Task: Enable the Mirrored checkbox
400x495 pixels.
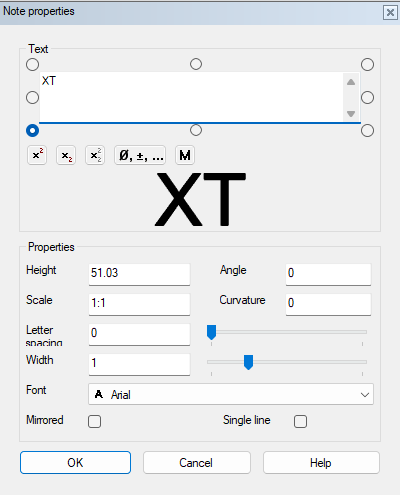Action: 94,421
